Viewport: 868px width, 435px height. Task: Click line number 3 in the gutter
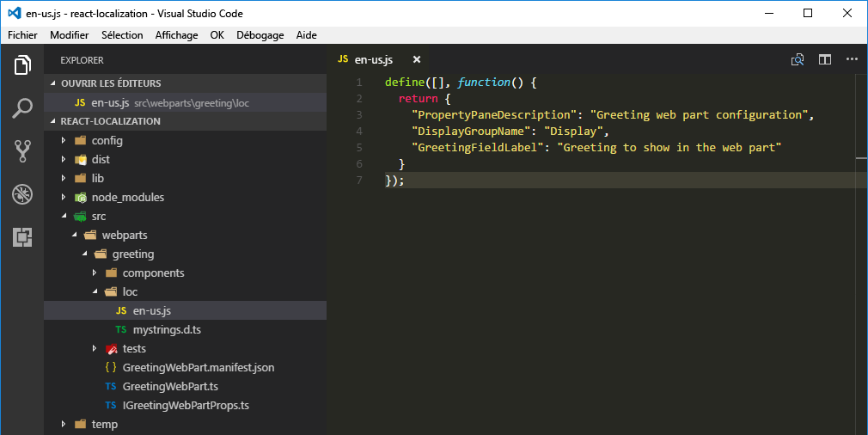coord(359,114)
